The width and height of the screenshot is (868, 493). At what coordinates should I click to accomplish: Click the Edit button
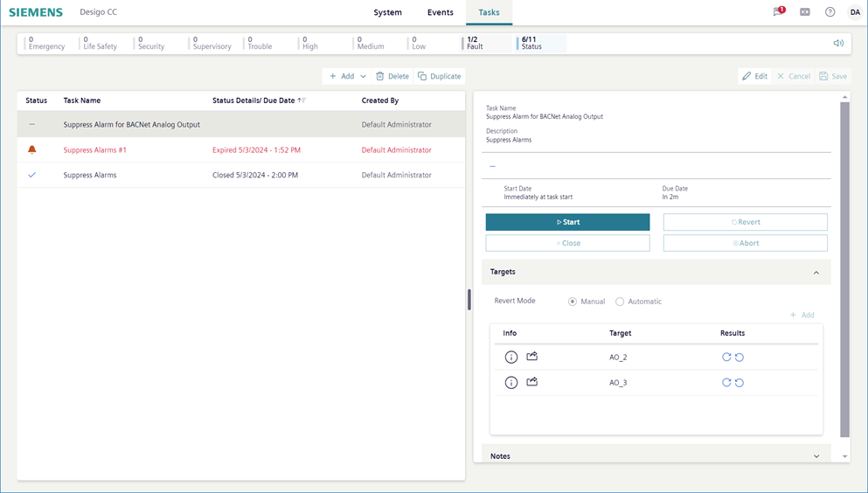pyautogui.click(x=754, y=76)
